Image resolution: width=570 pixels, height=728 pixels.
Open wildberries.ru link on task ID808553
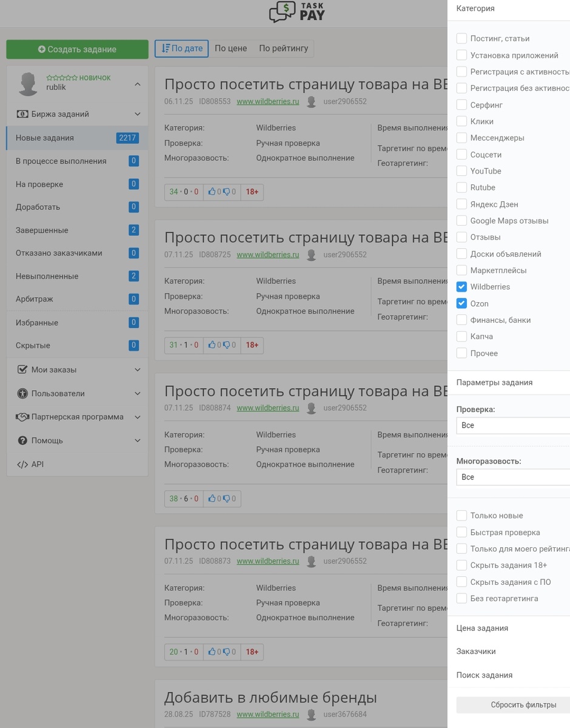268,101
